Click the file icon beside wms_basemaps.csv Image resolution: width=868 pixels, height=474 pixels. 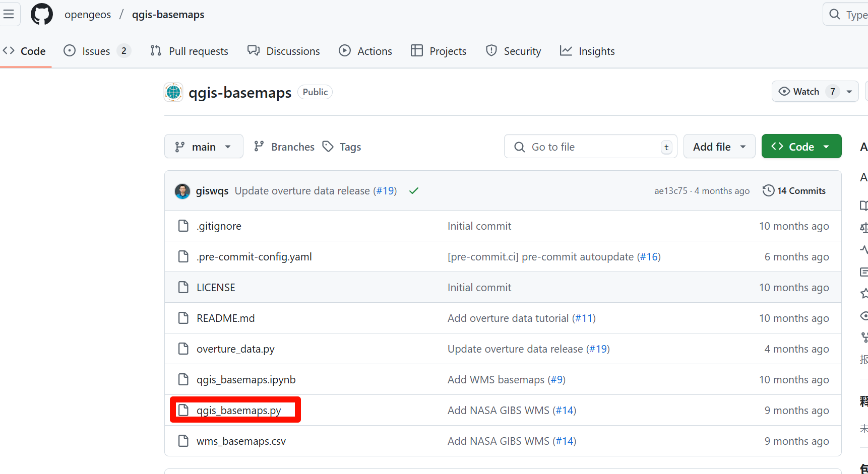tap(183, 441)
